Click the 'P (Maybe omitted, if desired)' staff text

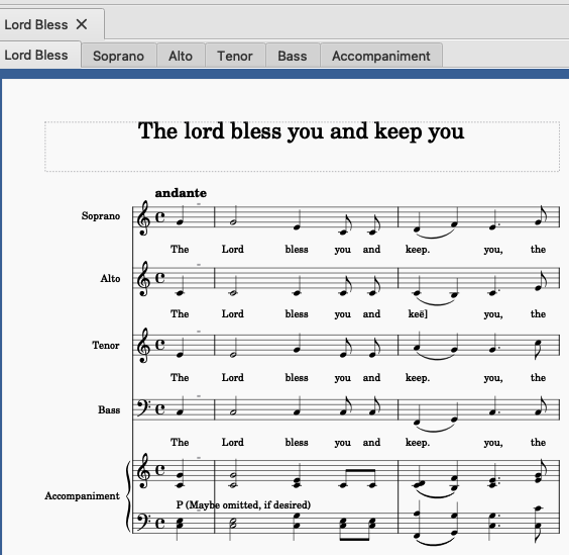pyautogui.click(x=244, y=505)
